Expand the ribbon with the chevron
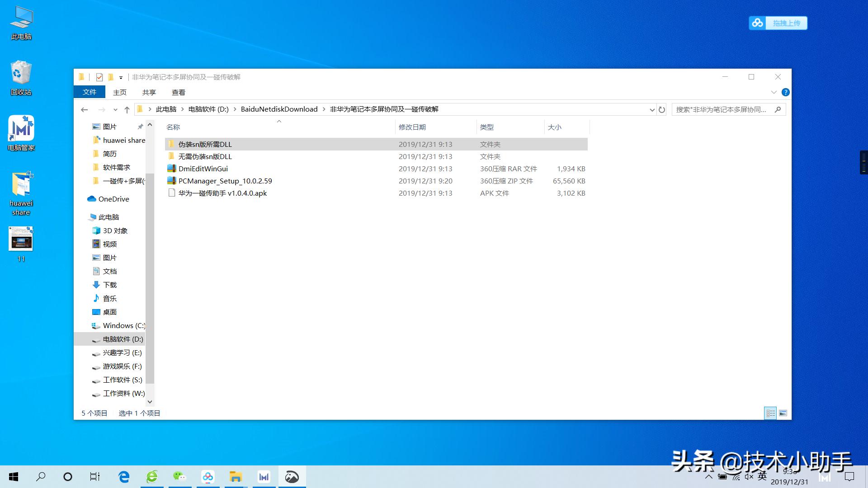The height and width of the screenshot is (488, 868). pos(774,92)
